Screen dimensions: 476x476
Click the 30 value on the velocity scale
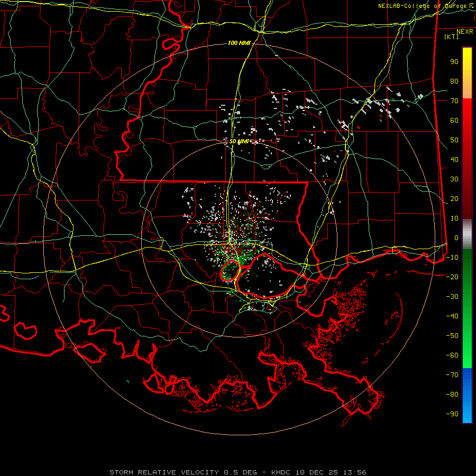tap(454, 179)
